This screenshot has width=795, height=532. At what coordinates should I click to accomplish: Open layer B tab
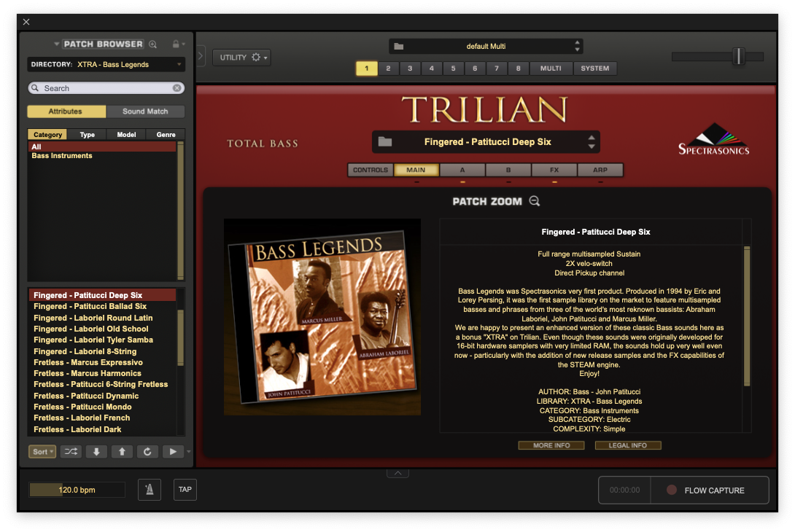[508, 171]
